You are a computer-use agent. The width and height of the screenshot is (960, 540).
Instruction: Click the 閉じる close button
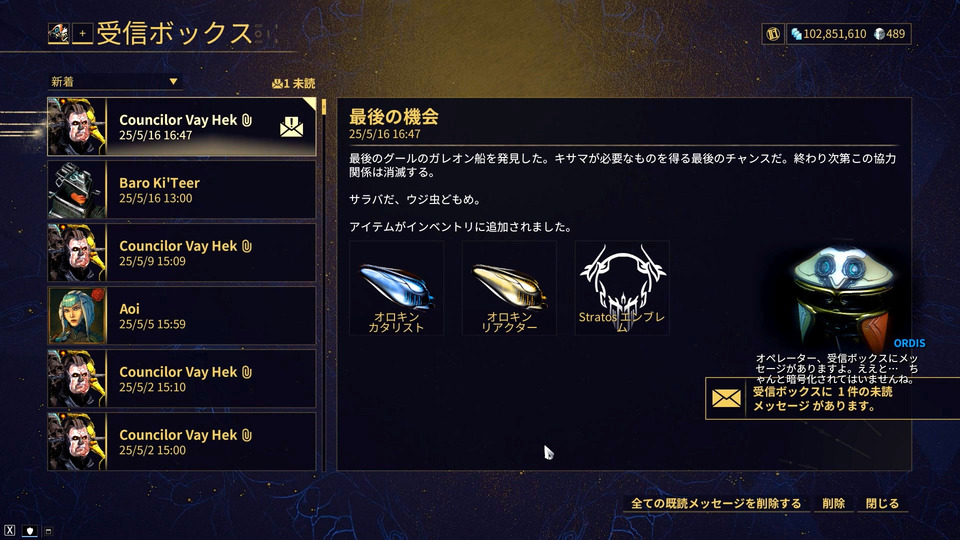coord(882,503)
